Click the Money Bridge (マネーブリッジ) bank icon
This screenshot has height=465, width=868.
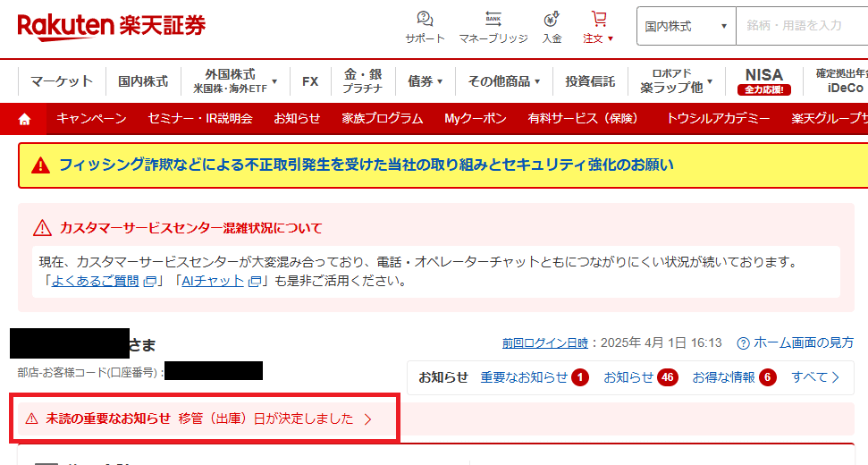tap(493, 20)
